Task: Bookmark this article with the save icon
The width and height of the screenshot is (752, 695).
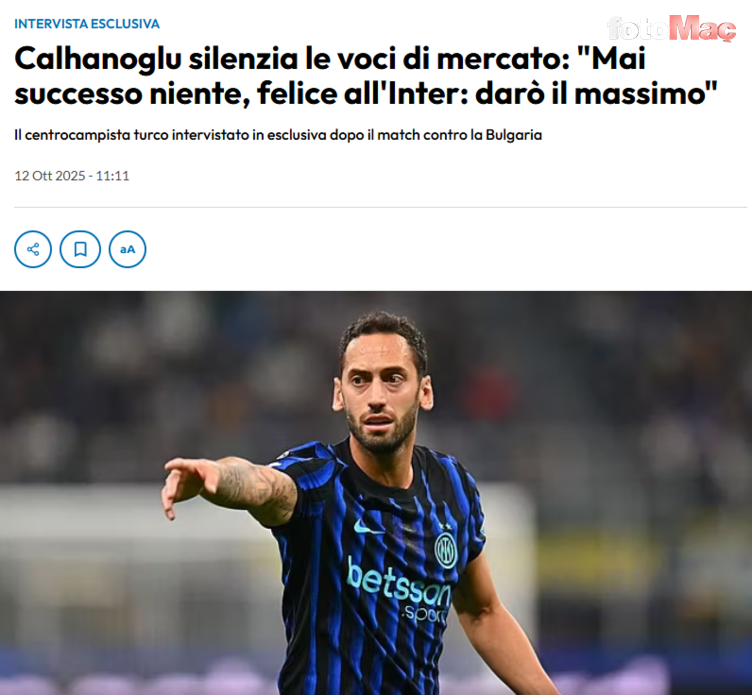Action: pyautogui.click(x=80, y=249)
